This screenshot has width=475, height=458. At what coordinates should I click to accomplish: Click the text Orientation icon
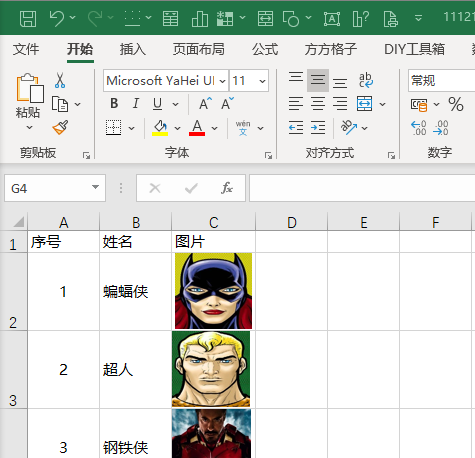pos(349,127)
